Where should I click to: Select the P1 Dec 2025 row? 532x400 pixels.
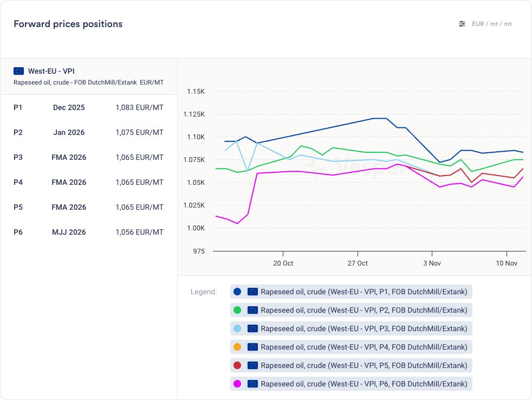88,107
